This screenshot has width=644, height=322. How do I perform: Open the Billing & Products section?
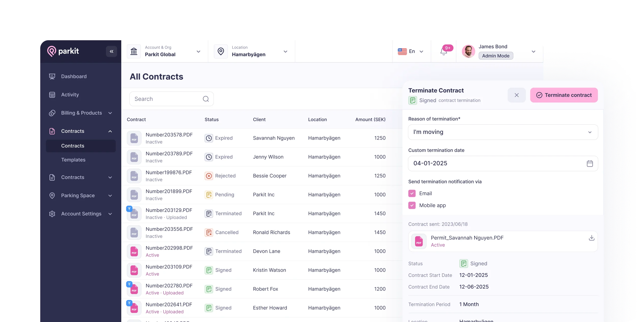point(81,113)
